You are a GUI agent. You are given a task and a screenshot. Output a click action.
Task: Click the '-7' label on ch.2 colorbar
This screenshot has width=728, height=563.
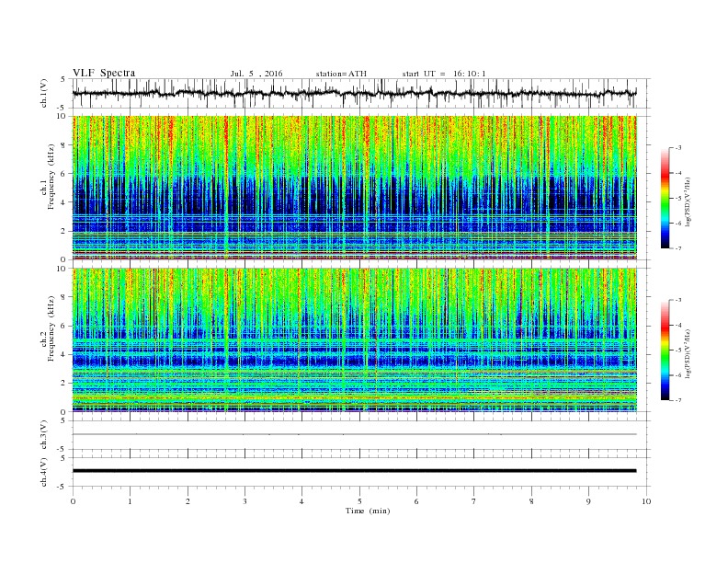pos(678,400)
